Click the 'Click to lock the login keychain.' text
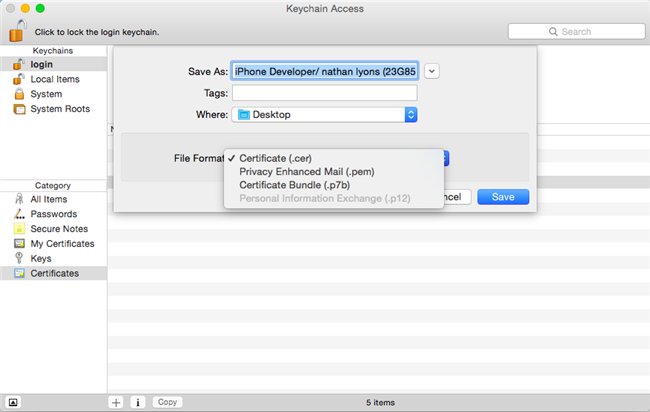The width and height of the screenshot is (650, 412). (x=97, y=32)
